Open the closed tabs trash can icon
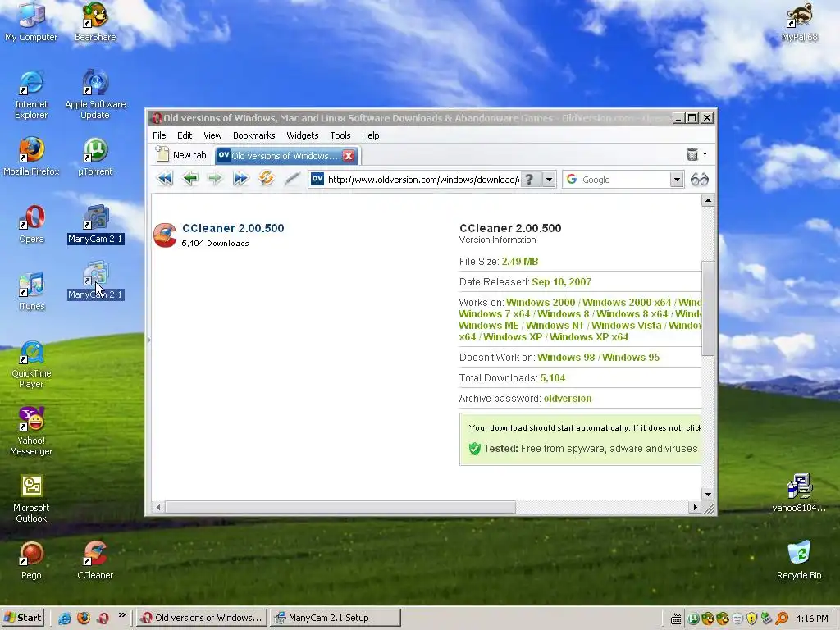The width and height of the screenshot is (840, 630). [692, 154]
